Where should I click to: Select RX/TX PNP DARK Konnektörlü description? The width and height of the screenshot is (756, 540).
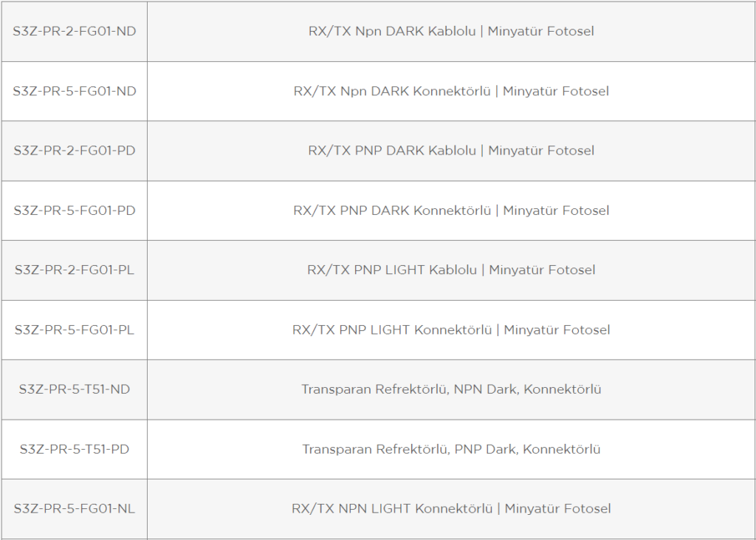(451, 211)
